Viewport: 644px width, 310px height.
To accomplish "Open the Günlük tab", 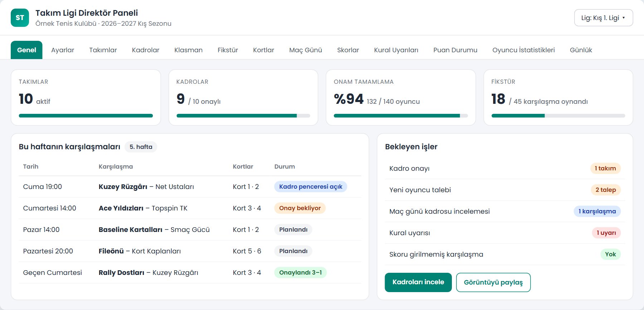I will pos(581,50).
